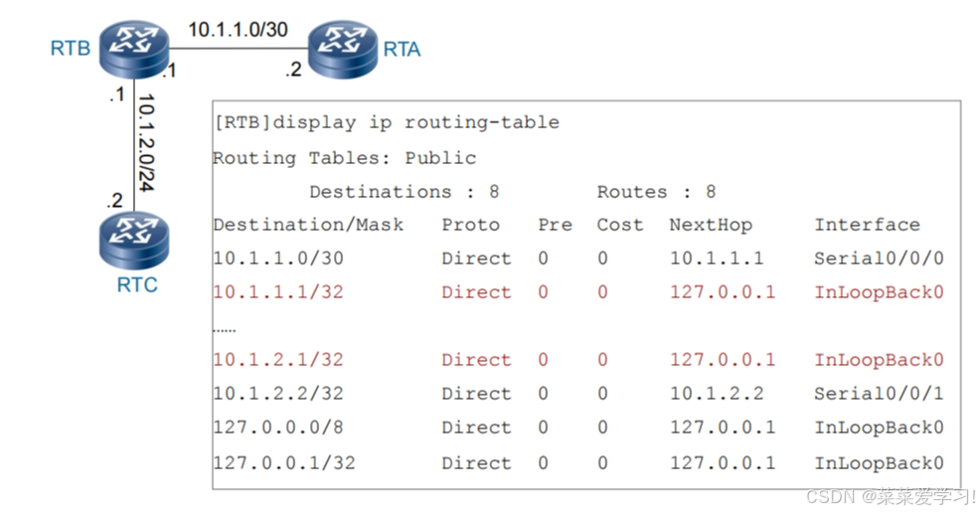Select the red 10.1.1.1/32 destination entry
Image resolution: width=980 pixels, height=514 pixels.
click(x=278, y=292)
